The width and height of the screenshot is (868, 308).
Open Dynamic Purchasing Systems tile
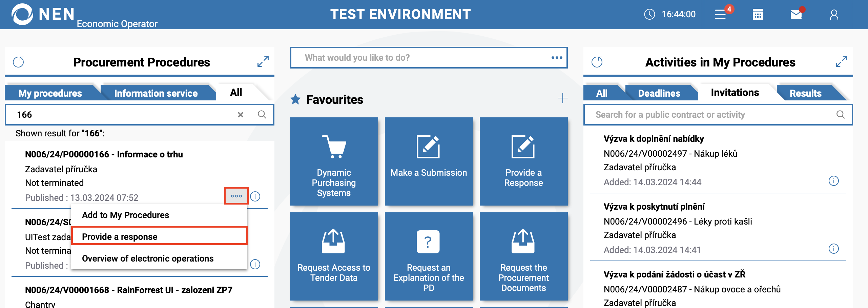(x=334, y=161)
